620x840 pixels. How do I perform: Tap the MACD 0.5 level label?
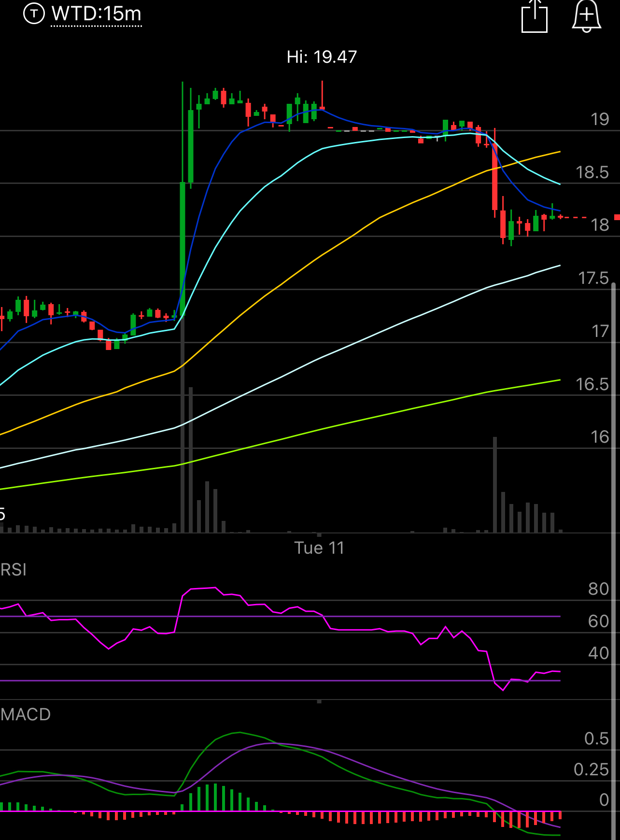click(597, 739)
